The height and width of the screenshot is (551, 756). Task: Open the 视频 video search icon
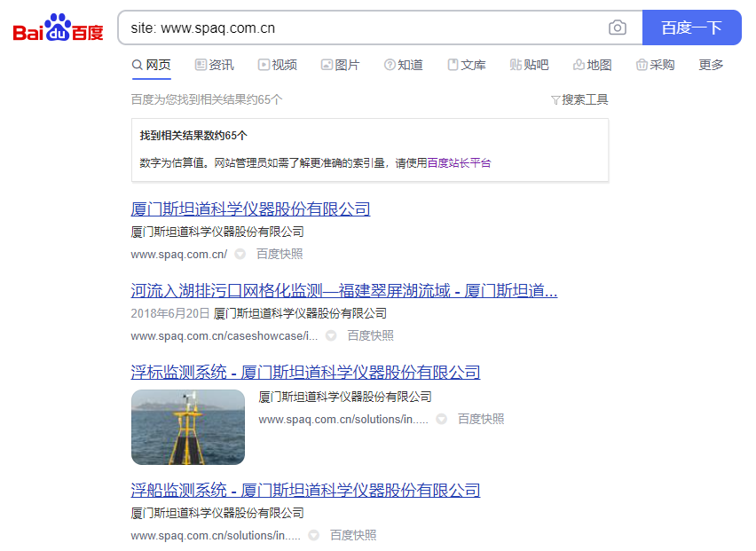(x=262, y=64)
